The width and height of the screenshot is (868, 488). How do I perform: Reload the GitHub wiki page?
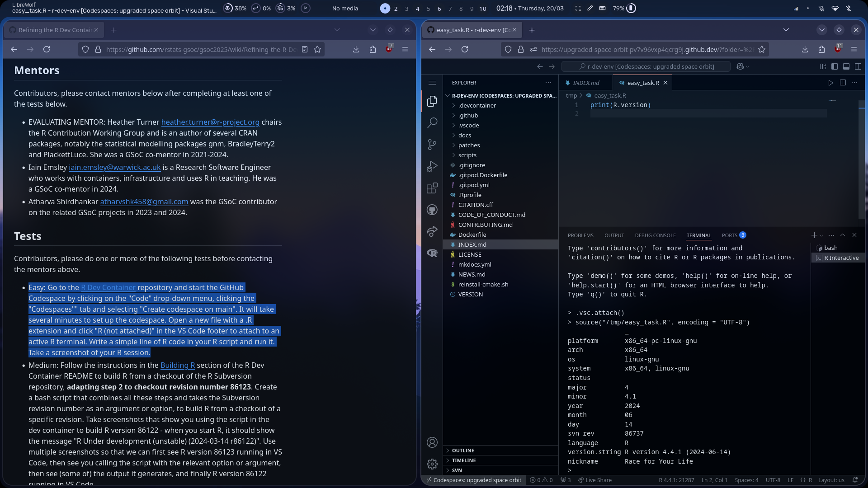[x=47, y=50]
